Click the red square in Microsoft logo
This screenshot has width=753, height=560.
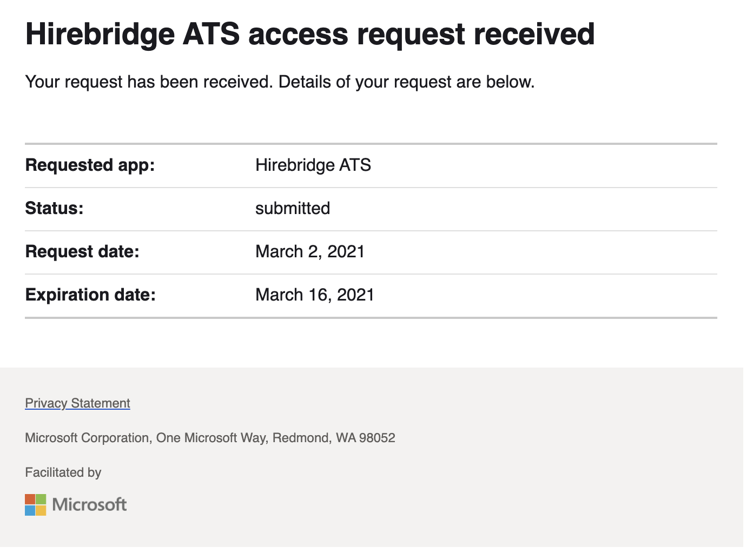tap(30, 499)
